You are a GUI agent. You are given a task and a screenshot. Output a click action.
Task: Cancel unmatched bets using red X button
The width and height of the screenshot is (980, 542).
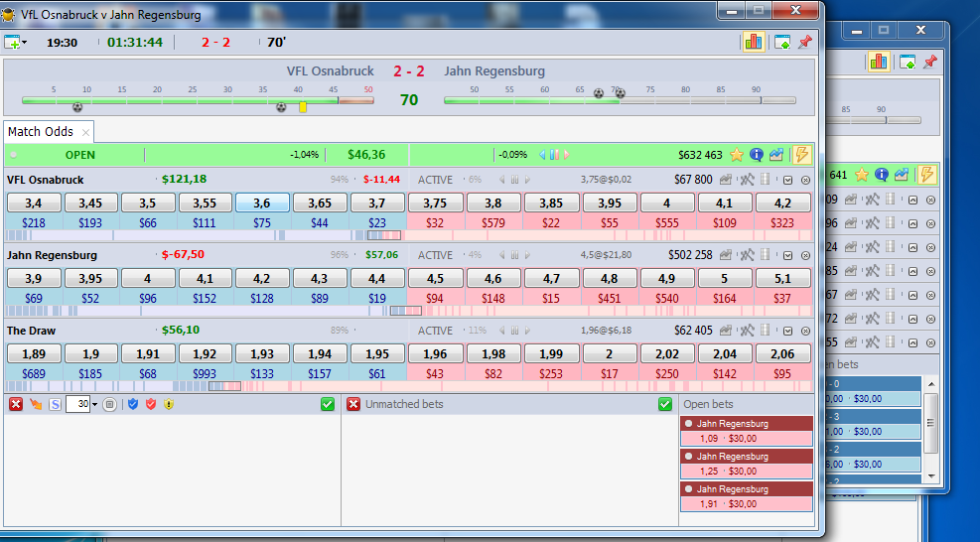tap(353, 404)
